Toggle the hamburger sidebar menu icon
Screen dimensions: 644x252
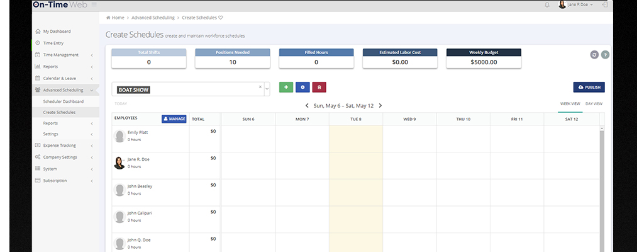(94, 4)
